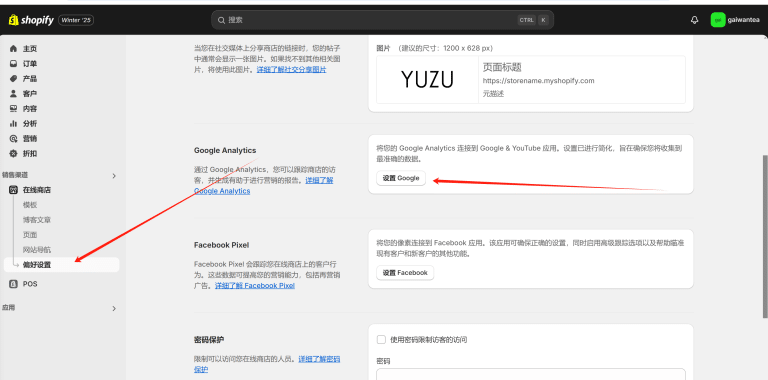Click the Facebook Pixel section heading

221,245
